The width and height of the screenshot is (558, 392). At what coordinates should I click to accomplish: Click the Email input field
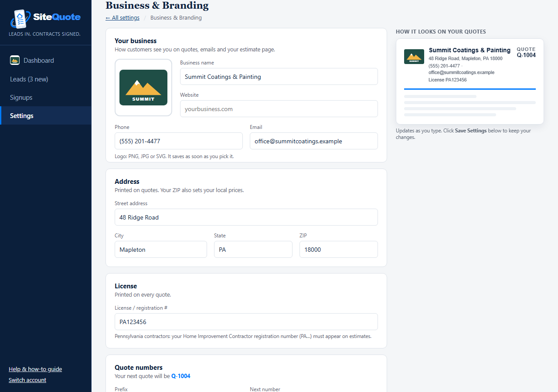(314, 141)
